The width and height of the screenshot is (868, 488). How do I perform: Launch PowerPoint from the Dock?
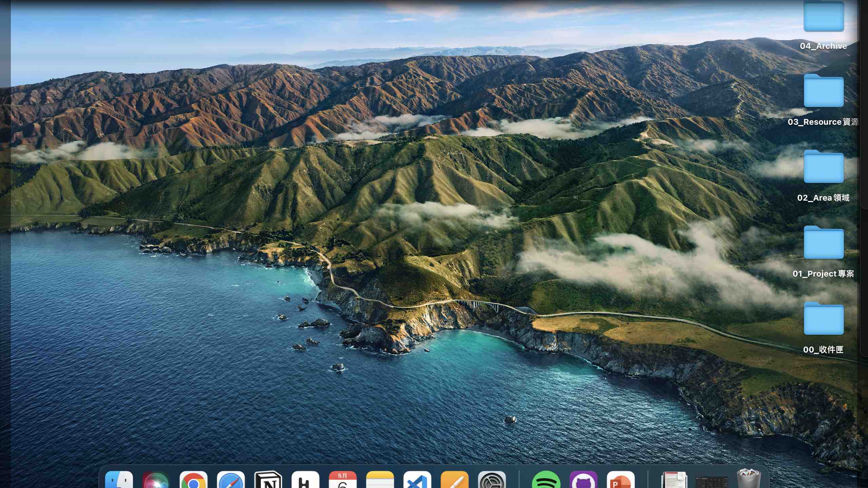(x=621, y=480)
